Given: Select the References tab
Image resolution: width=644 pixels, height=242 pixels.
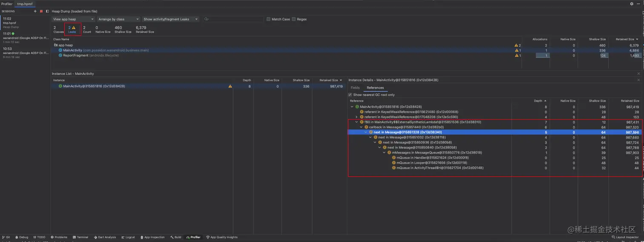Looking at the screenshot, I should tap(375, 88).
